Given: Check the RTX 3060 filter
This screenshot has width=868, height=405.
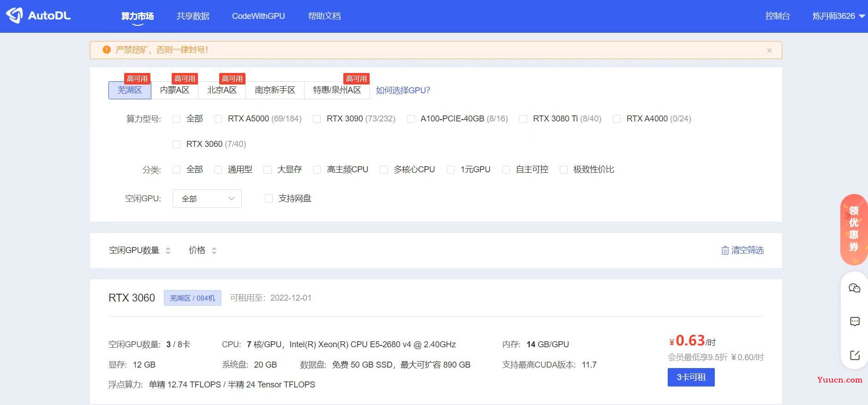Looking at the screenshot, I should [x=176, y=144].
